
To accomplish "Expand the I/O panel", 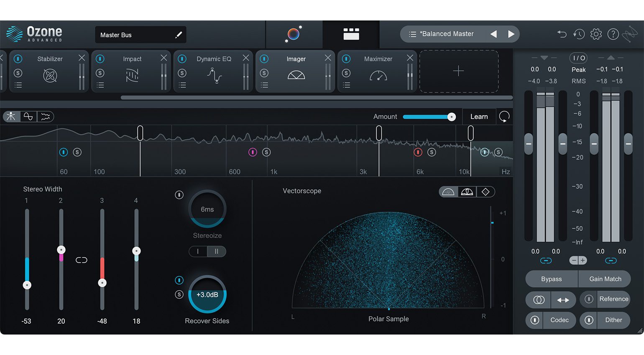I will click(x=578, y=58).
